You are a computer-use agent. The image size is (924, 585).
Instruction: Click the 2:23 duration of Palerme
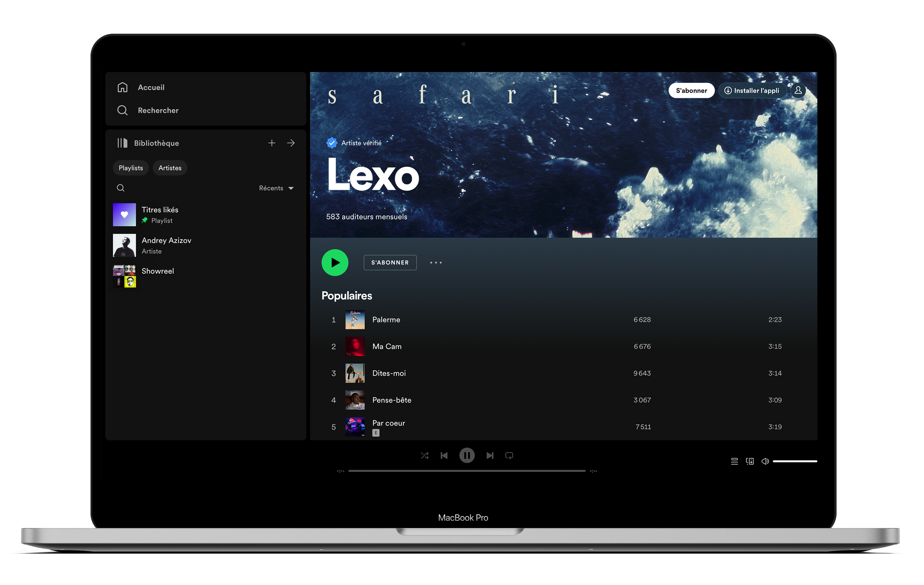pos(775,320)
